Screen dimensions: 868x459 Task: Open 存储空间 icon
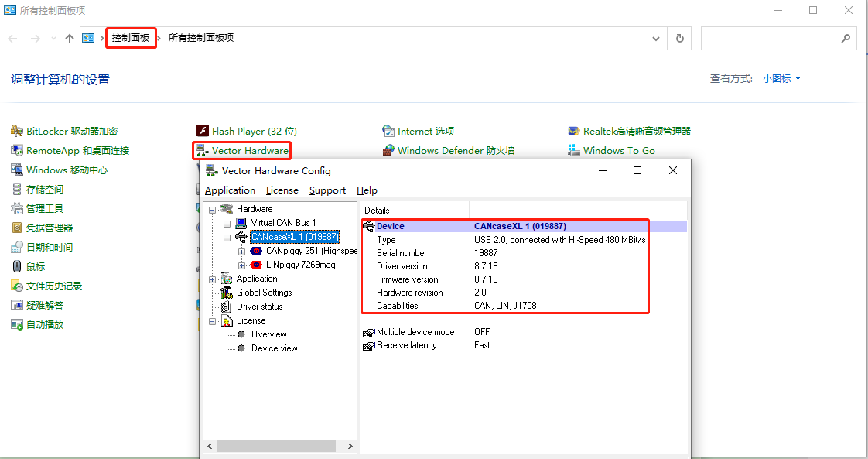tap(17, 190)
